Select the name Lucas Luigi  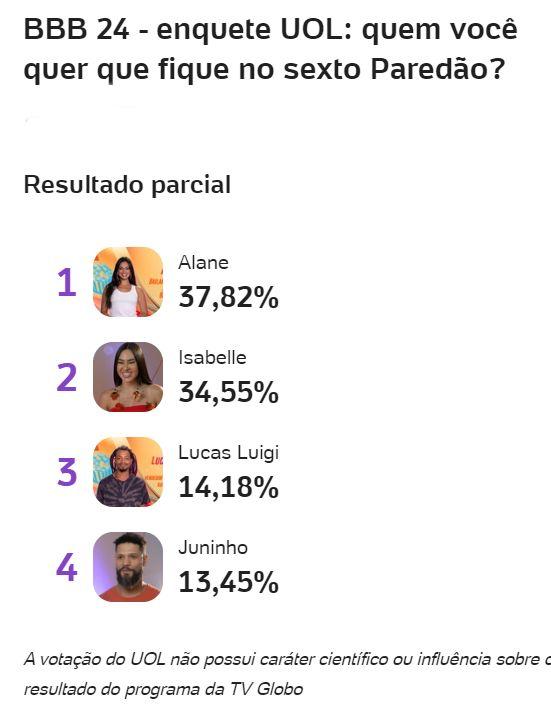[x=229, y=453]
